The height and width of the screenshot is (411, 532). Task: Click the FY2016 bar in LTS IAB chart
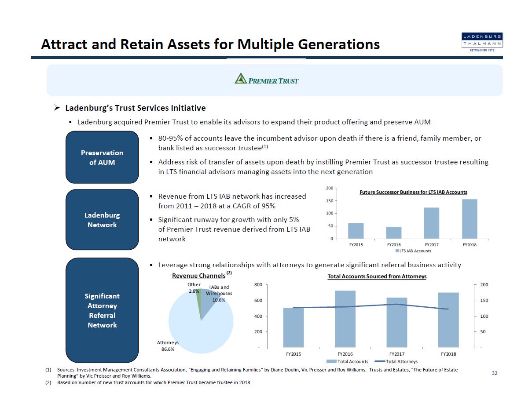tap(394, 233)
